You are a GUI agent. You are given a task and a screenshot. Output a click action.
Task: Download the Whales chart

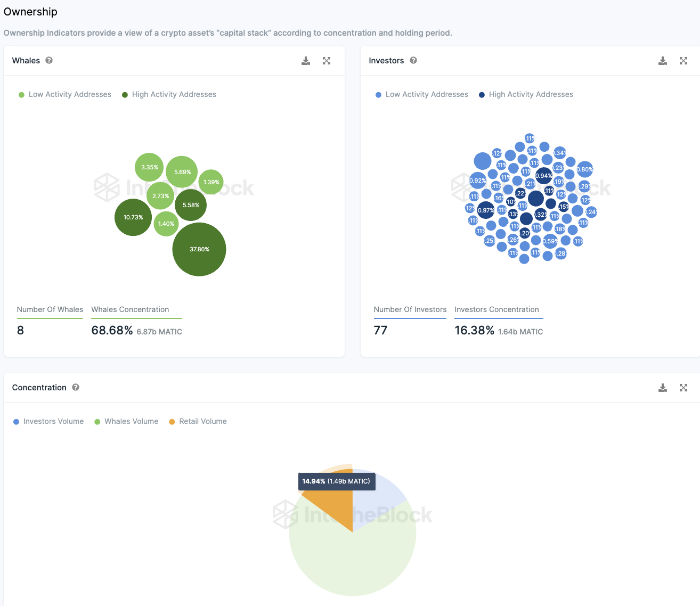click(306, 61)
